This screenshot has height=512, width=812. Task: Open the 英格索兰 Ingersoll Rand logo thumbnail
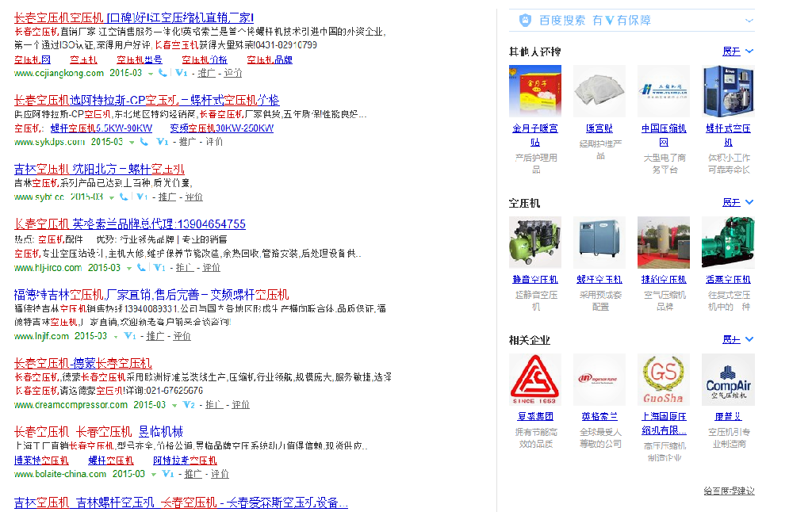coord(599,380)
